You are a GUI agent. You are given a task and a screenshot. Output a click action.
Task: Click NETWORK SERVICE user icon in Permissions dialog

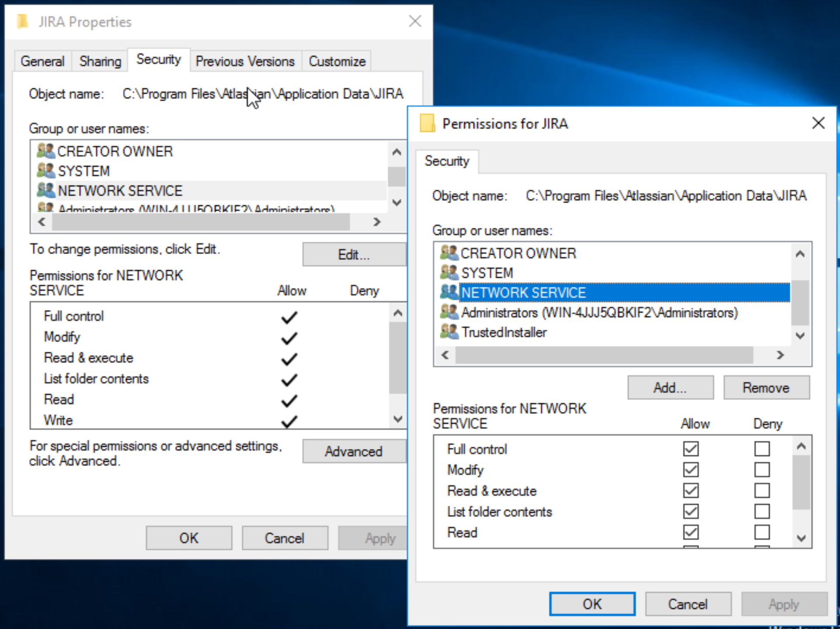[449, 292]
